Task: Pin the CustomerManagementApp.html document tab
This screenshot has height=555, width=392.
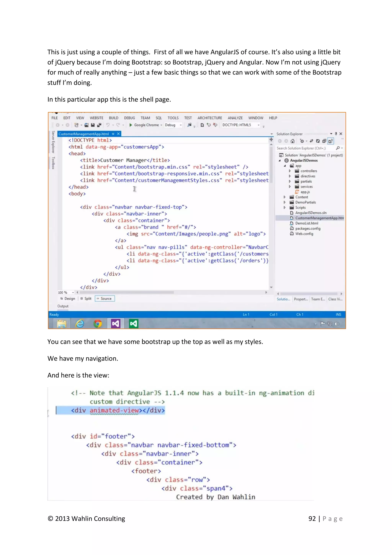Action: (x=113, y=134)
